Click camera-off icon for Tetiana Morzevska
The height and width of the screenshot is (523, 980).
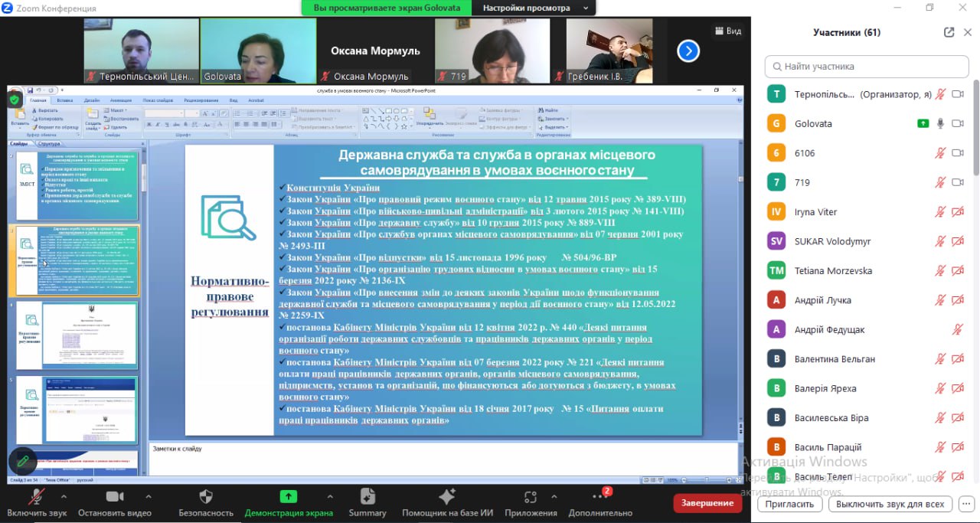point(957,271)
